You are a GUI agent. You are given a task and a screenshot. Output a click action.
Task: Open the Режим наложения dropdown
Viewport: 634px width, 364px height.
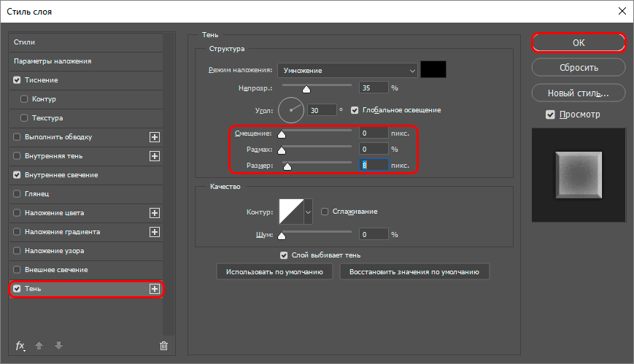[347, 70]
